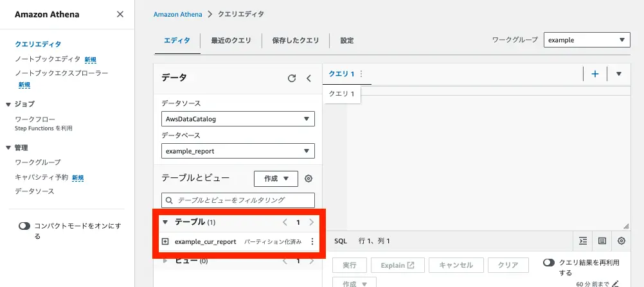
Task: Click the example_cur_report table name
Action: (x=206, y=242)
